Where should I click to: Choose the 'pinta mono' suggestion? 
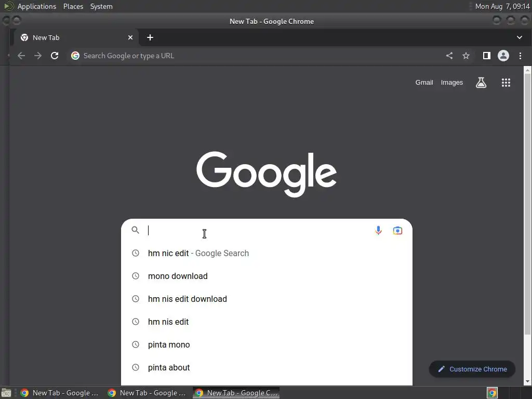[267, 345]
